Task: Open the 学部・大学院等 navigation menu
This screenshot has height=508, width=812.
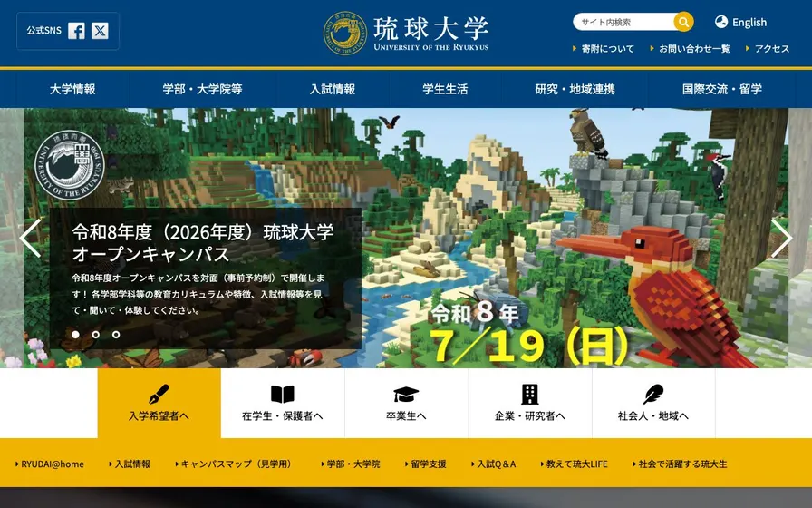Action: click(202, 89)
